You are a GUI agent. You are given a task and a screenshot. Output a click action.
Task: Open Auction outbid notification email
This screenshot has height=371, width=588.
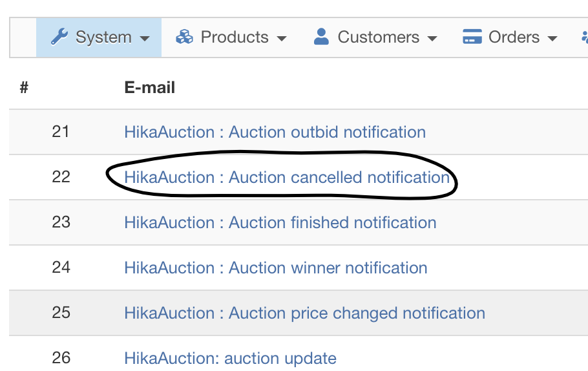[275, 132]
